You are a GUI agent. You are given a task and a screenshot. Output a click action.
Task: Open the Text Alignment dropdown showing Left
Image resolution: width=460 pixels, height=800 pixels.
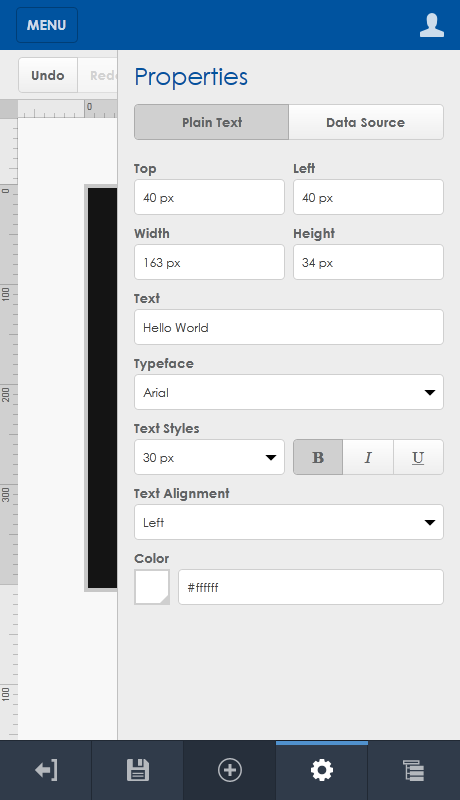(289, 522)
